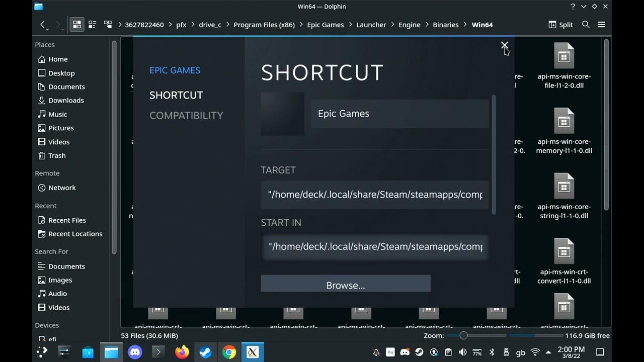Open Google Chrome from taskbar
Viewport: 644px width, 362px height.
coord(229,352)
